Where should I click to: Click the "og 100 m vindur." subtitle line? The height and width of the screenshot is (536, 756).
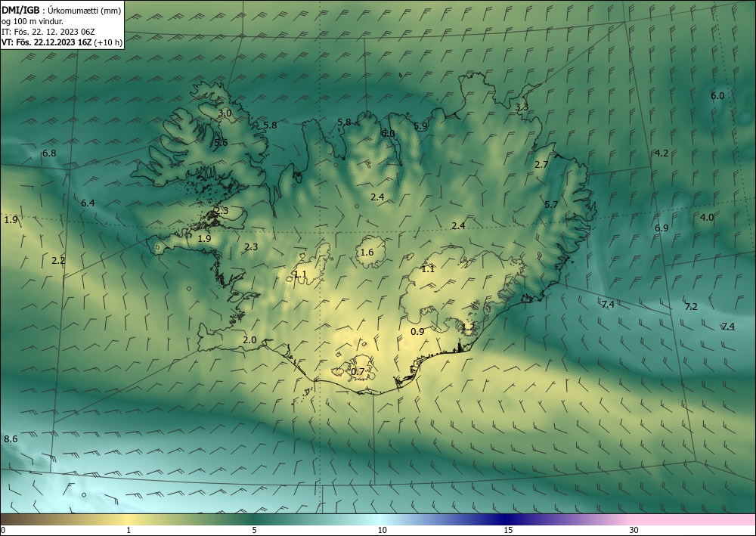[33, 20]
